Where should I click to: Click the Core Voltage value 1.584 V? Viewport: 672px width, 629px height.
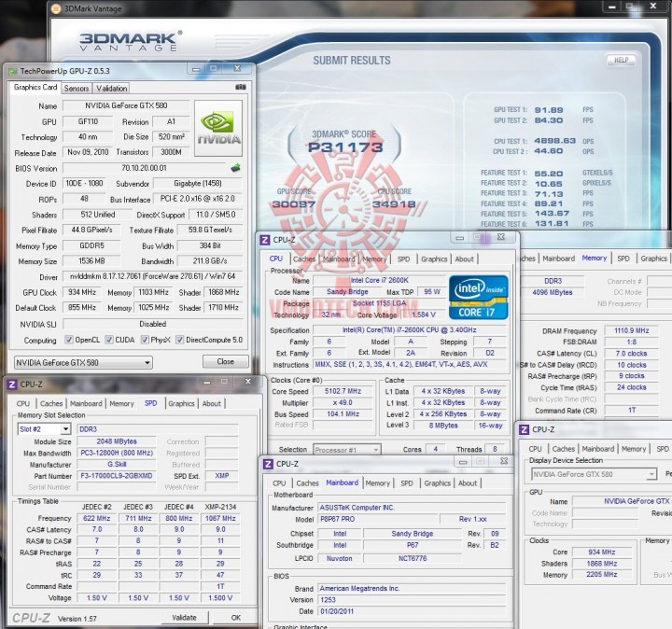[x=424, y=314]
